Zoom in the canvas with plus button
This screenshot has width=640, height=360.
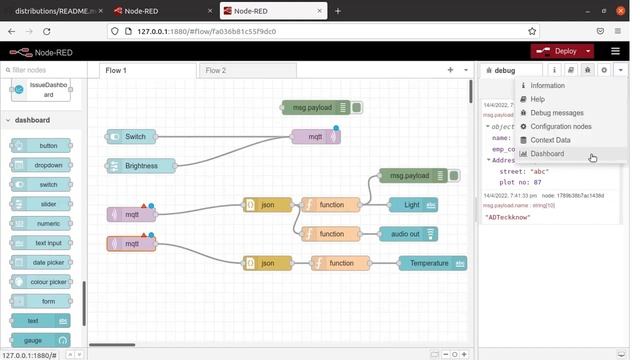(x=464, y=355)
